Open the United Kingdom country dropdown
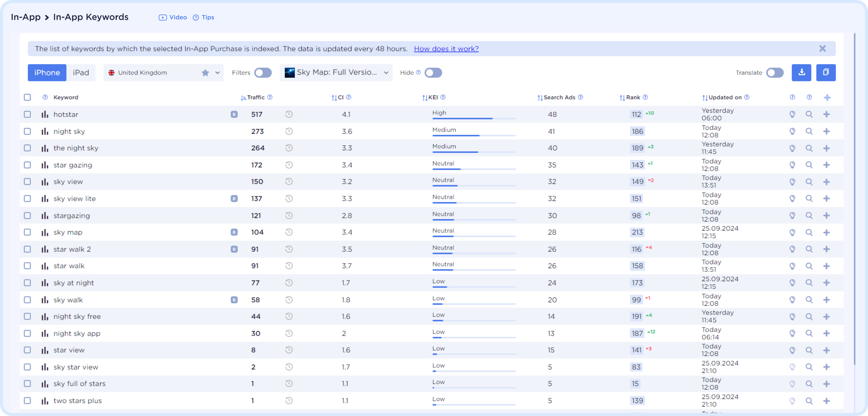The width and height of the screenshot is (868, 416). (163, 72)
